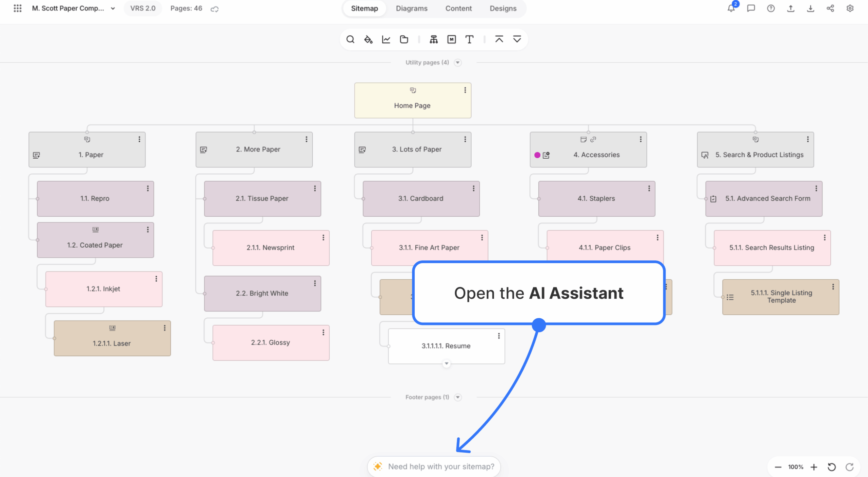Click the undo icon
Screen dimensions: 868x477
(832, 467)
